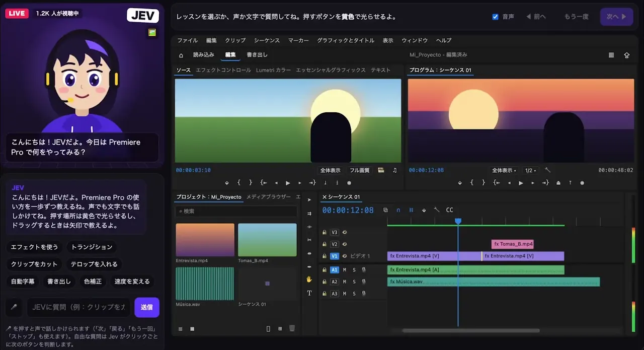Toggle linked selection in the timeline
The image size is (644, 350).
tap(411, 210)
